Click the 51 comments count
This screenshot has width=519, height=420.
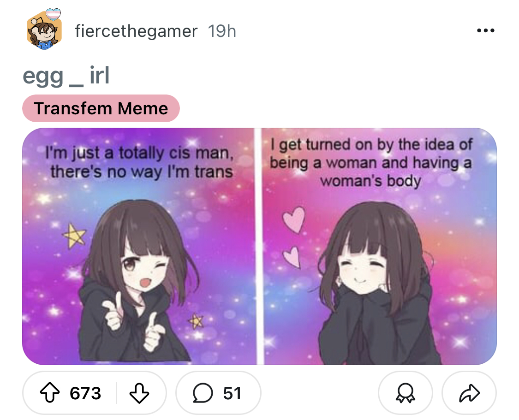point(232,393)
